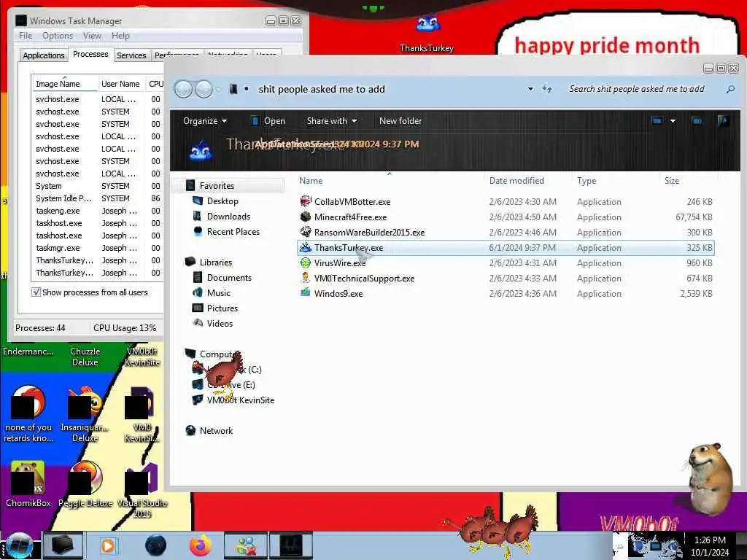Open the recent pages dropdown beside Forward
Screen dimensions: 747x560
click(219, 89)
